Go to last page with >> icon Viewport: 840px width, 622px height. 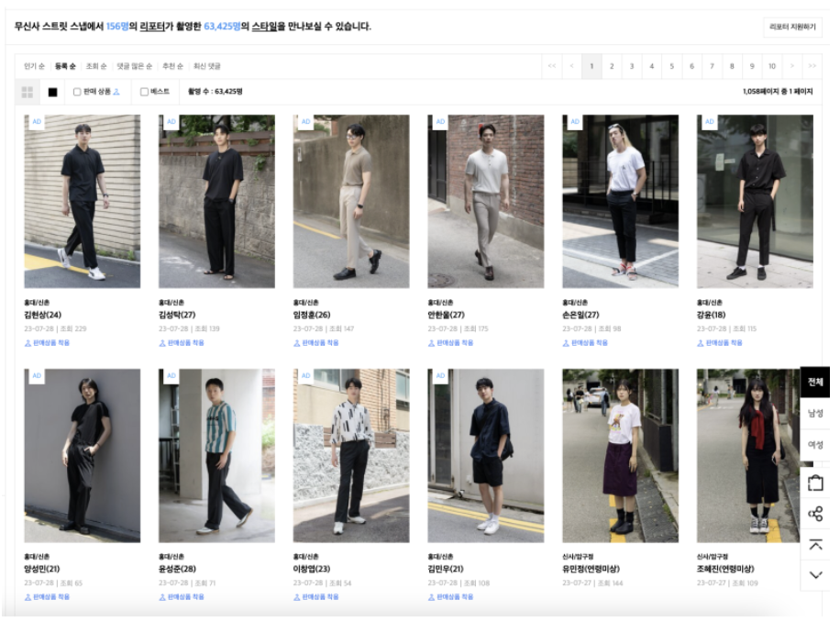pyautogui.click(x=812, y=66)
